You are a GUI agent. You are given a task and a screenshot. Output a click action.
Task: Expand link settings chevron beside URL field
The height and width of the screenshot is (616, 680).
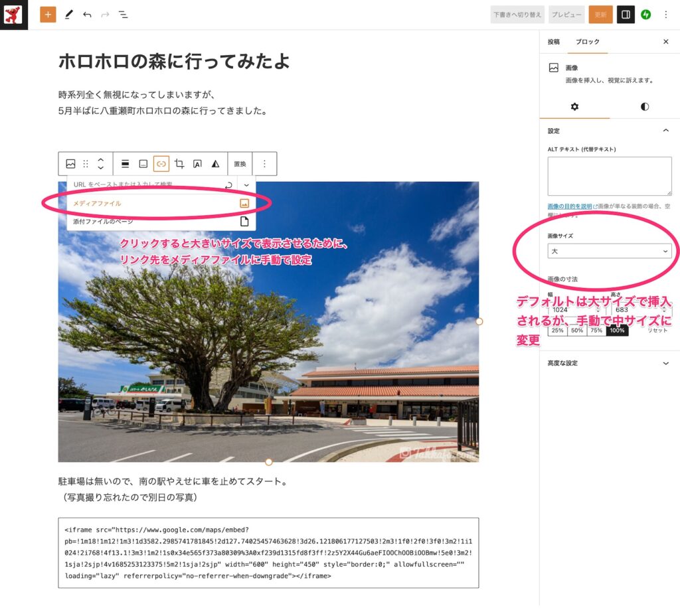(x=246, y=185)
